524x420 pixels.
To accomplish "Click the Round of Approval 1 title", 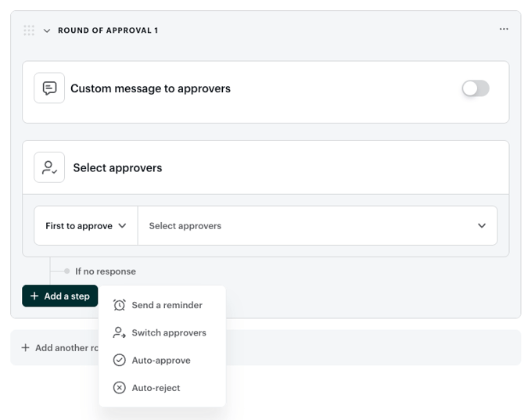I will [x=108, y=31].
